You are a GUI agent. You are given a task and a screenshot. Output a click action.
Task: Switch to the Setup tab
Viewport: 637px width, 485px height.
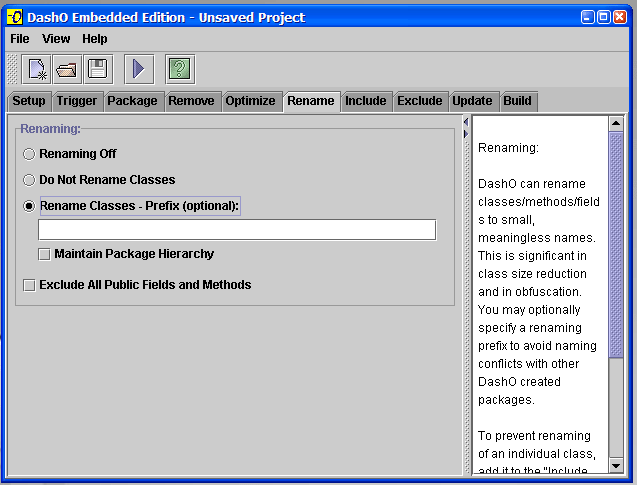[x=29, y=101]
